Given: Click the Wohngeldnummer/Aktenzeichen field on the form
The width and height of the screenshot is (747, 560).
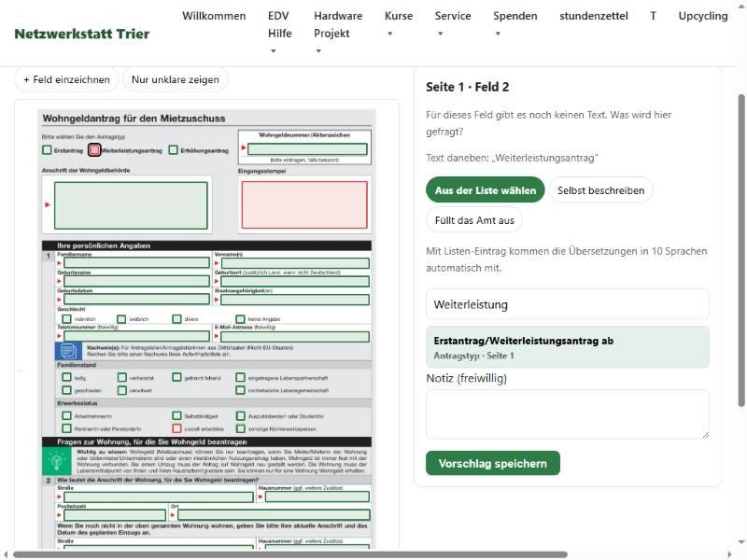Looking at the screenshot, I should tap(307, 149).
